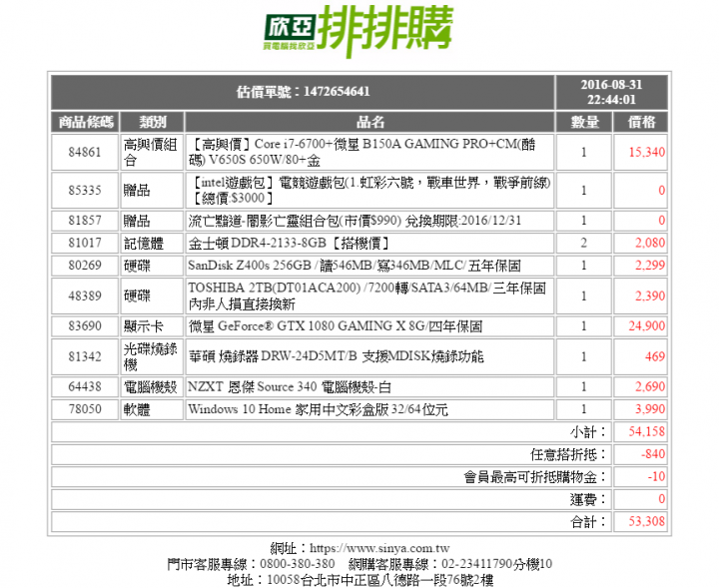719x588 pixels.
Task: Click the SanDisk Z400s 256GB product name
Action: pyautogui.click(x=354, y=266)
